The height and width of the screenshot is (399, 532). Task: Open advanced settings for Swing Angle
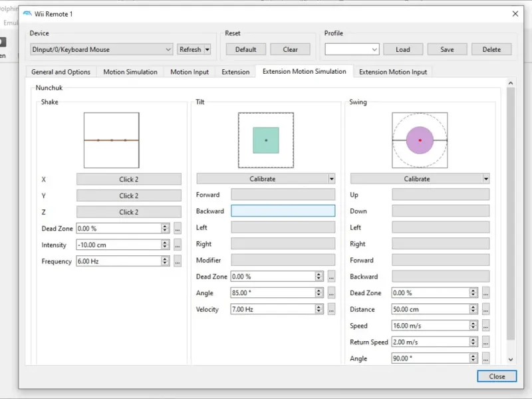(486, 358)
